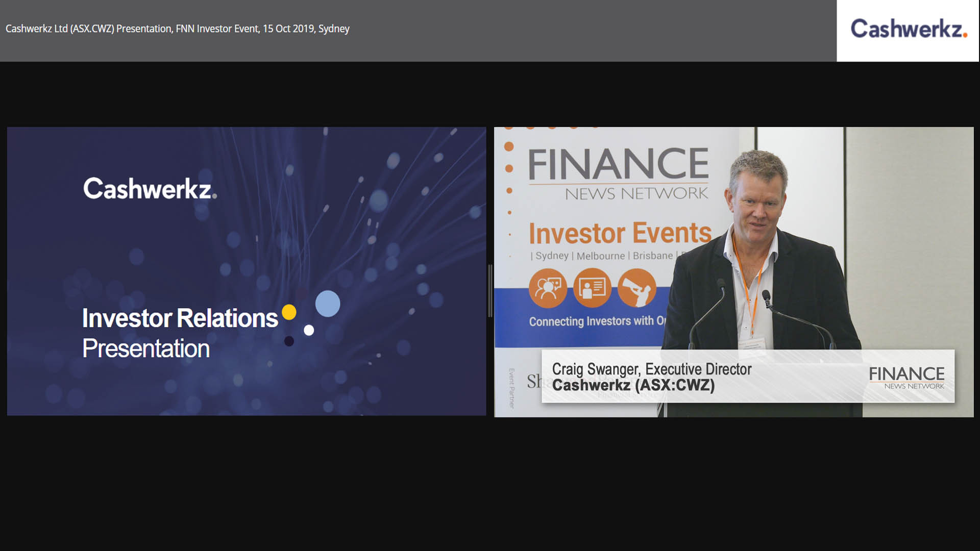Click the orange presenter board circle icon
Viewport: 980px width, 551px height.
coord(592,288)
